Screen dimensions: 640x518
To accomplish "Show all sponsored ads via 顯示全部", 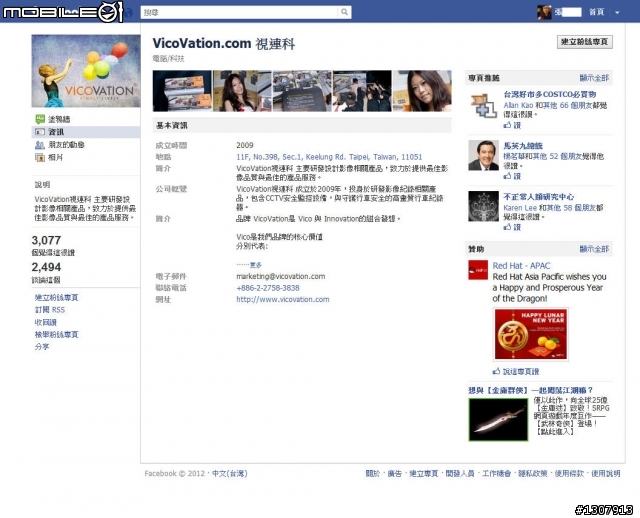I will tap(594, 249).
